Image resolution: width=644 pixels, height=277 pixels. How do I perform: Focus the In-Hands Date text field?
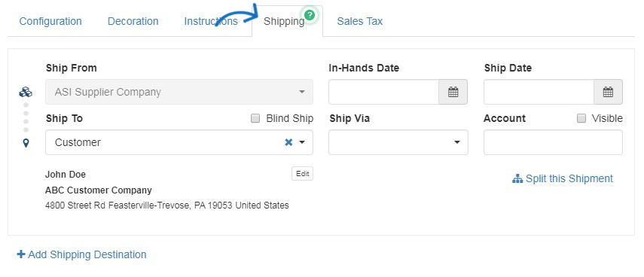384,92
